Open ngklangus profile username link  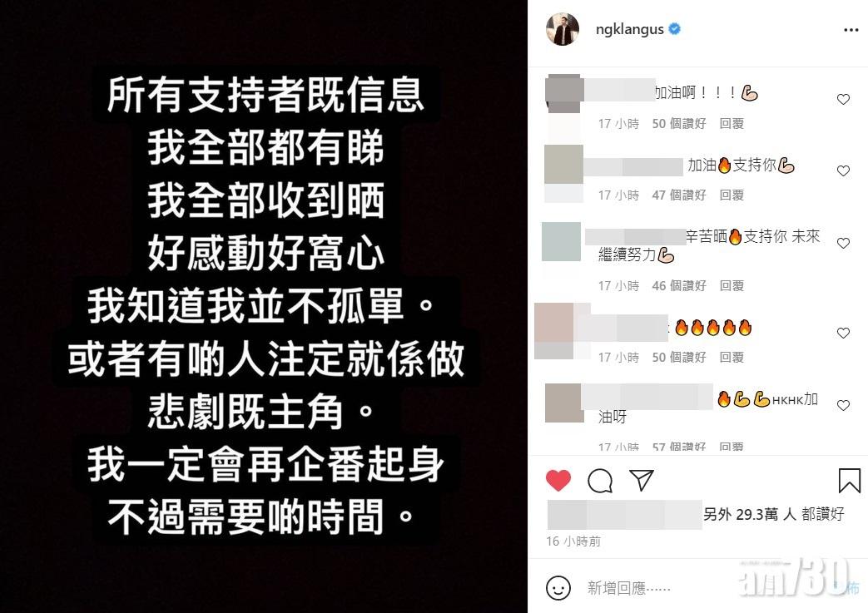[630, 29]
